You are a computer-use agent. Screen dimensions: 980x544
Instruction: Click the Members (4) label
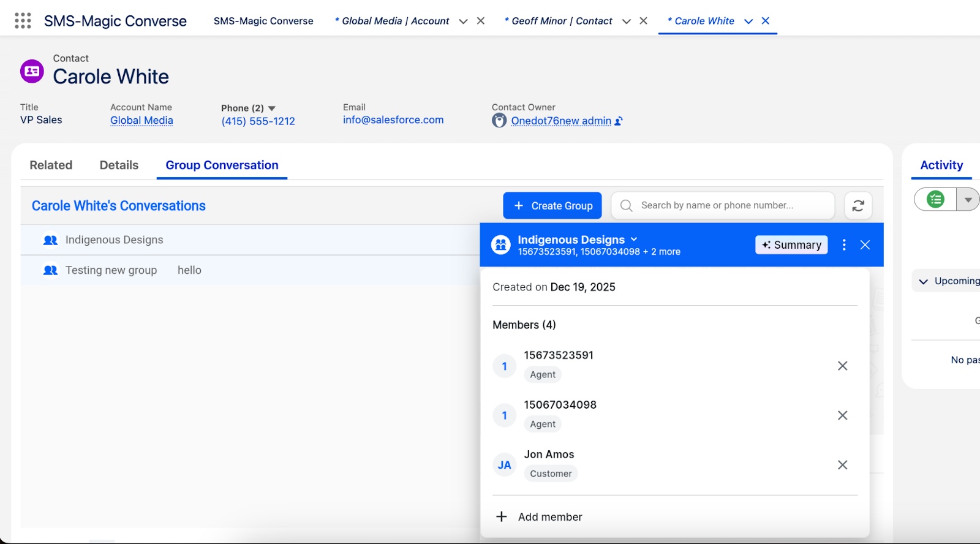click(524, 325)
